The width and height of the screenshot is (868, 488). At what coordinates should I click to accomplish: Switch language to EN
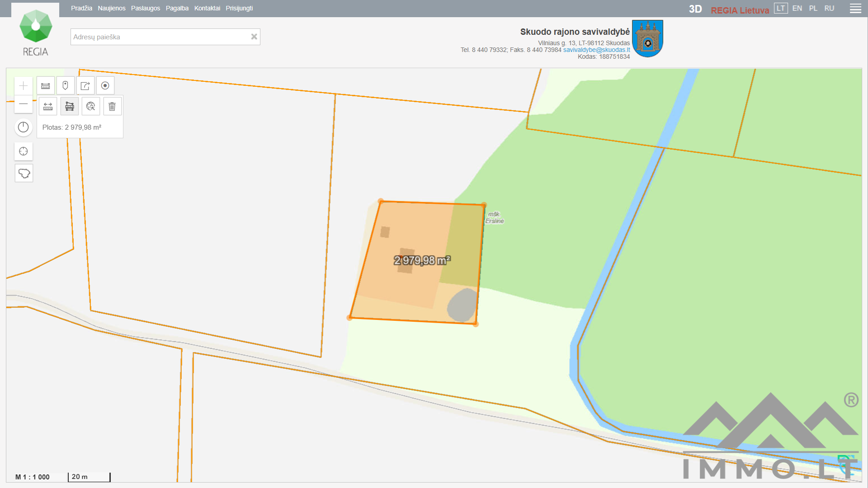pos(797,8)
